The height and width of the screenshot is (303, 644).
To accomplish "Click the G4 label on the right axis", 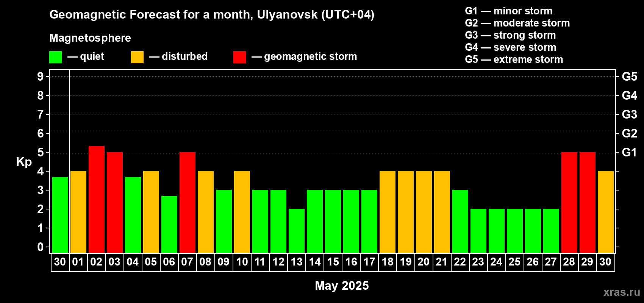I will (629, 95).
